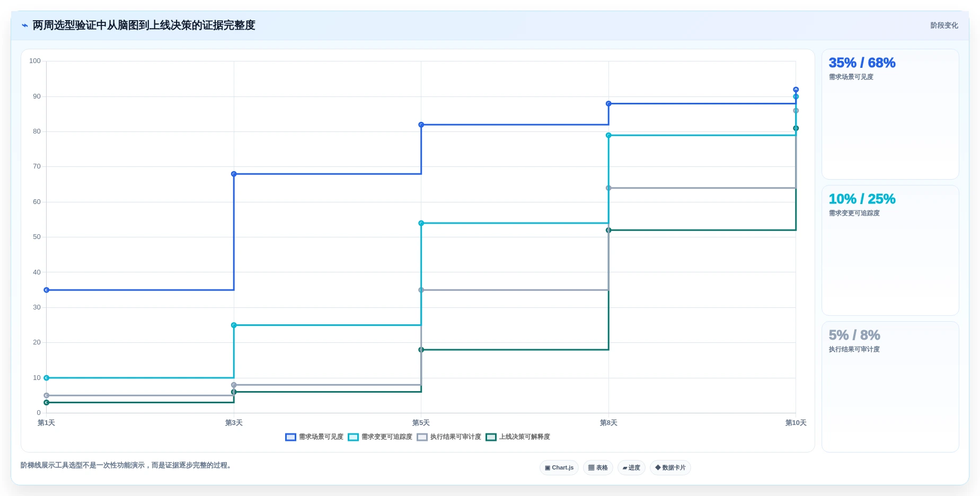
Task: Toggle the 需求变更可追踪度 legend series
Action: point(380,437)
